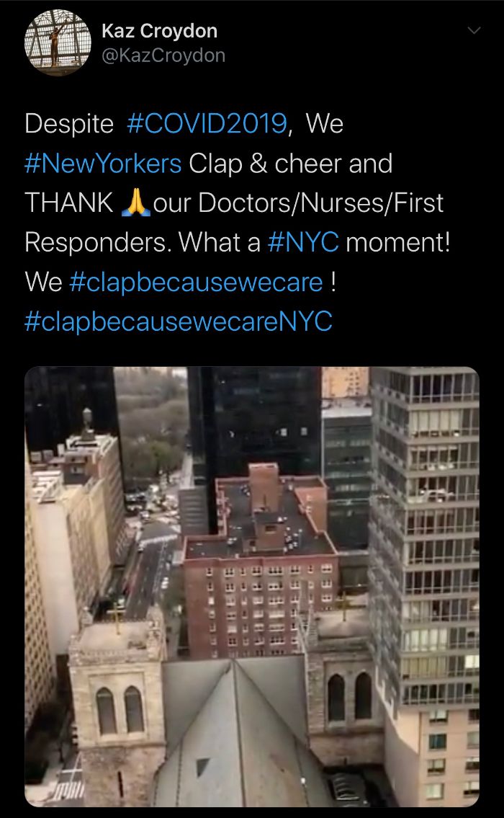Follow the #NewYorkers hashtag link

coord(103,164)
